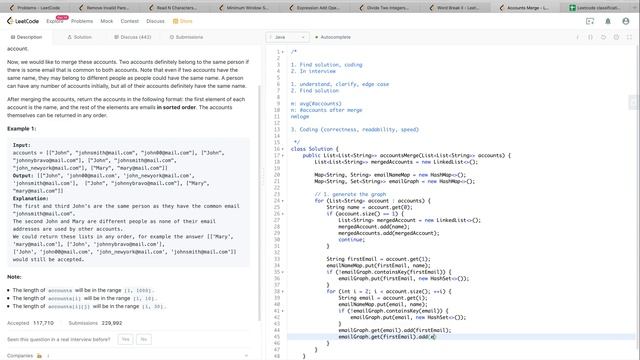Collapse the if block fold at line 35
The width and height of the screenshot is (640, 360).
tap(282, 272)
